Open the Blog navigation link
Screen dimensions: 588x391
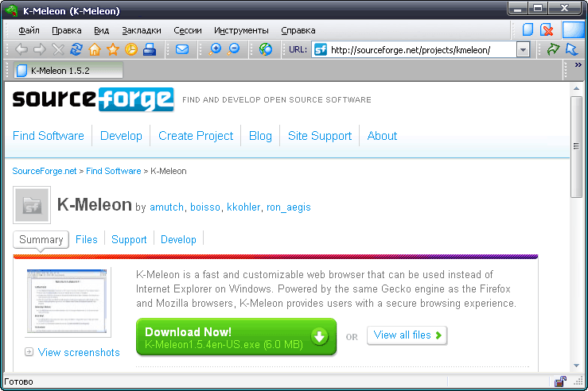click(260, 136)
